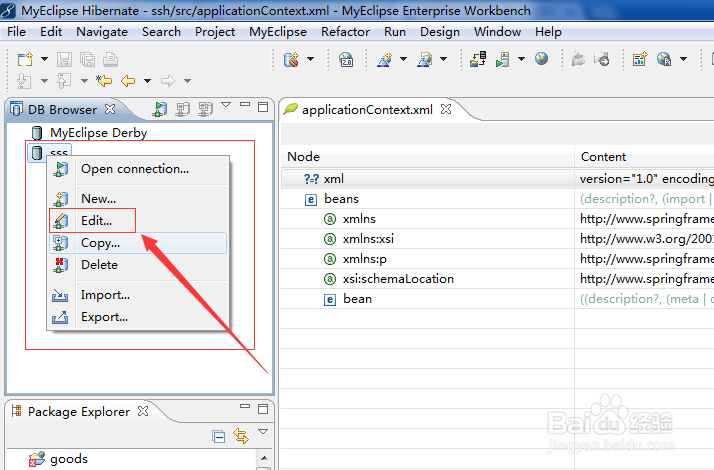Click the Previous Annotation toolbar icon
Image resolution: width=714 pixels, height=470 pixels.
click(64, 81)
